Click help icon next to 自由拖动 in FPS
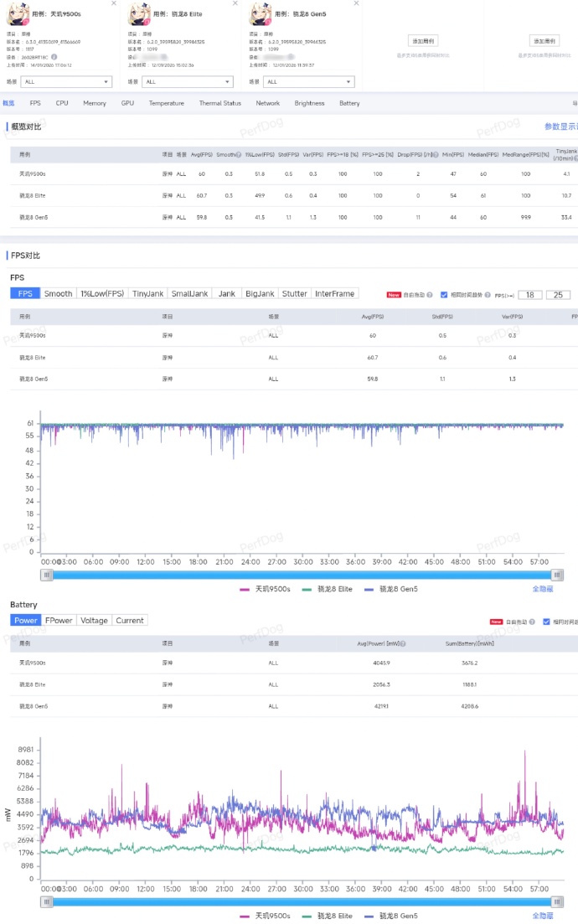578x924 pixels. [x=430, y=295]
